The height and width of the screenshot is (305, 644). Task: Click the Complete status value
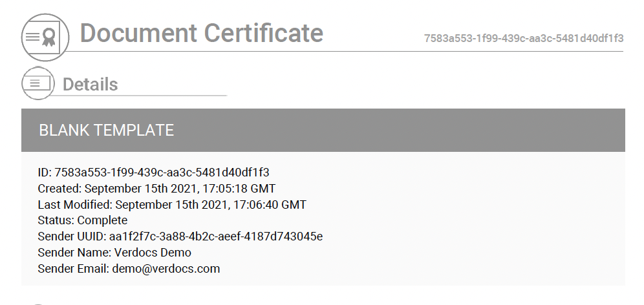[102, 220]
